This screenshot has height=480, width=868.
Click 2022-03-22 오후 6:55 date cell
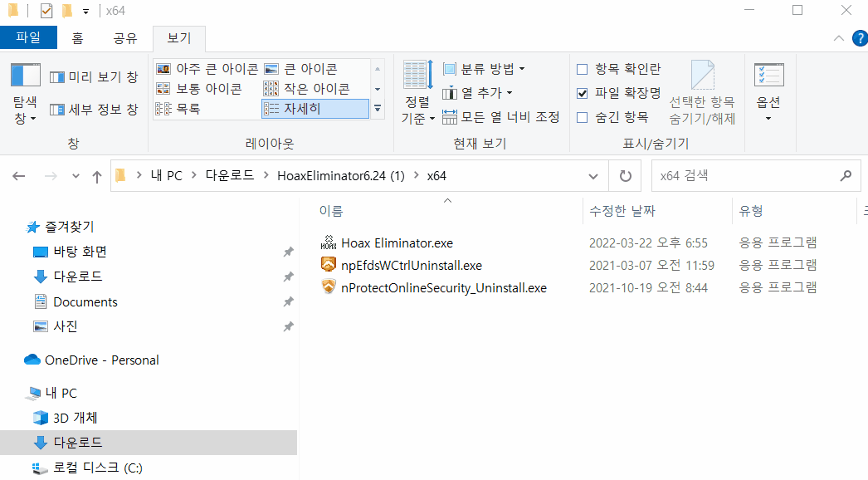pyautogui.click(x=648, y=243)
